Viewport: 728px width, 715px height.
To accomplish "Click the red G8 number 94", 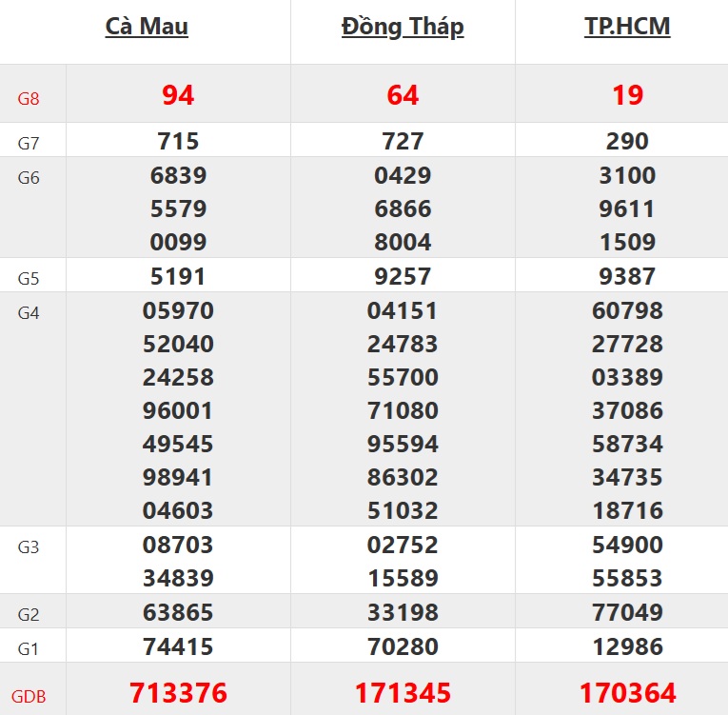I will [178, 95].
